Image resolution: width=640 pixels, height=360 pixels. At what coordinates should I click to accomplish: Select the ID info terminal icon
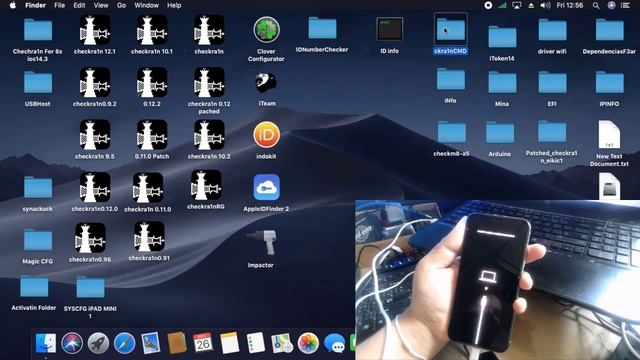click(389, 29)
